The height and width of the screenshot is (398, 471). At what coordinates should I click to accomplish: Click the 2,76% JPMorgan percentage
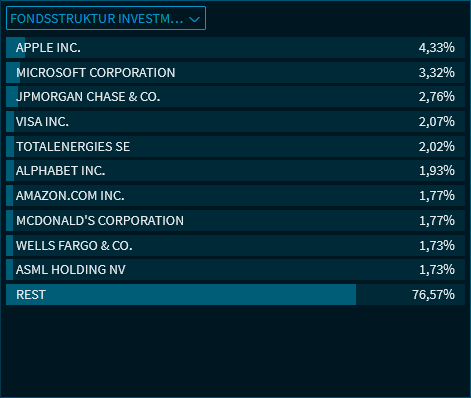click(437, 97)
